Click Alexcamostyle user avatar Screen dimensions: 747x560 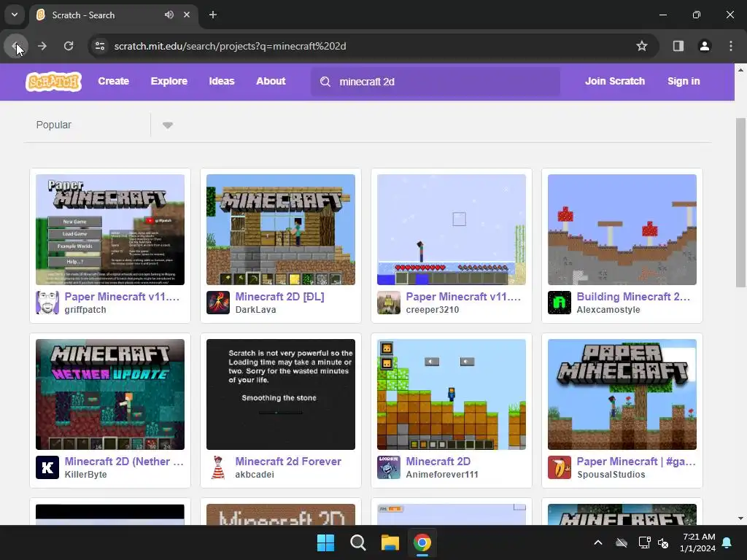[x=560, y=303]
